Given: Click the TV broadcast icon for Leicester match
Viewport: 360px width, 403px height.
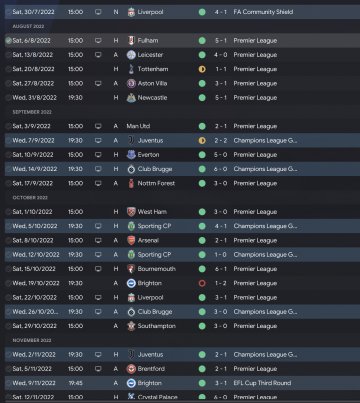Looking at the screenshot, I should coord(98,55).
